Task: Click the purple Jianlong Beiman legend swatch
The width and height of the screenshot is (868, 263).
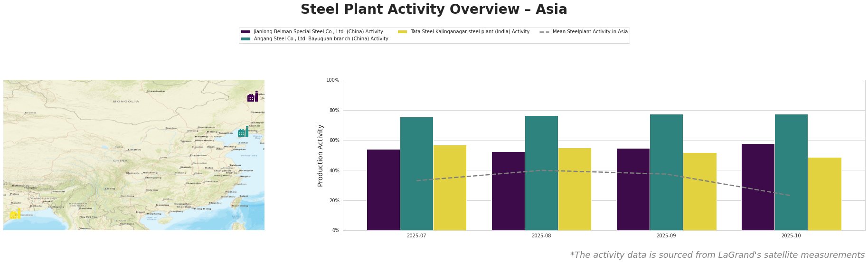Action: point(245,32)
